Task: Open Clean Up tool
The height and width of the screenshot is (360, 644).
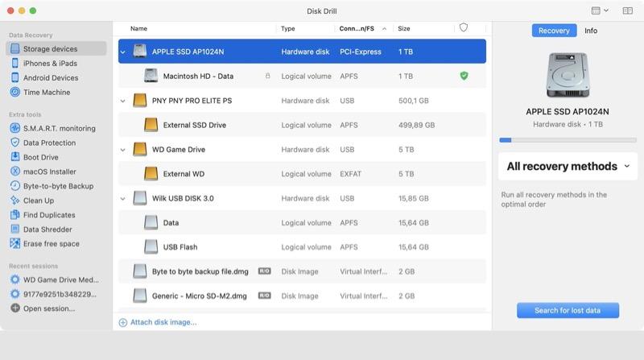Action: pos(38,201)
